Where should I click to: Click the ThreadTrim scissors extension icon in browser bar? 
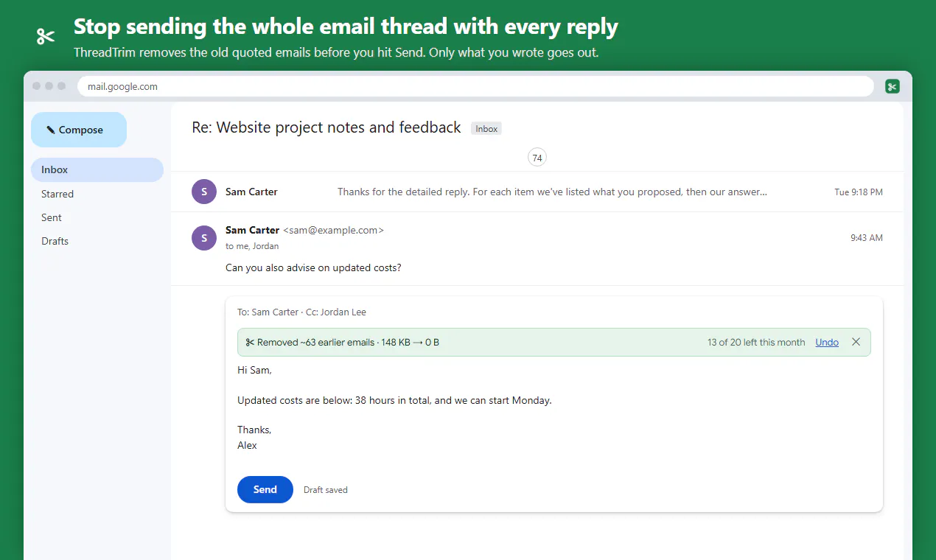pyautogui.click(x=893, y=86)
